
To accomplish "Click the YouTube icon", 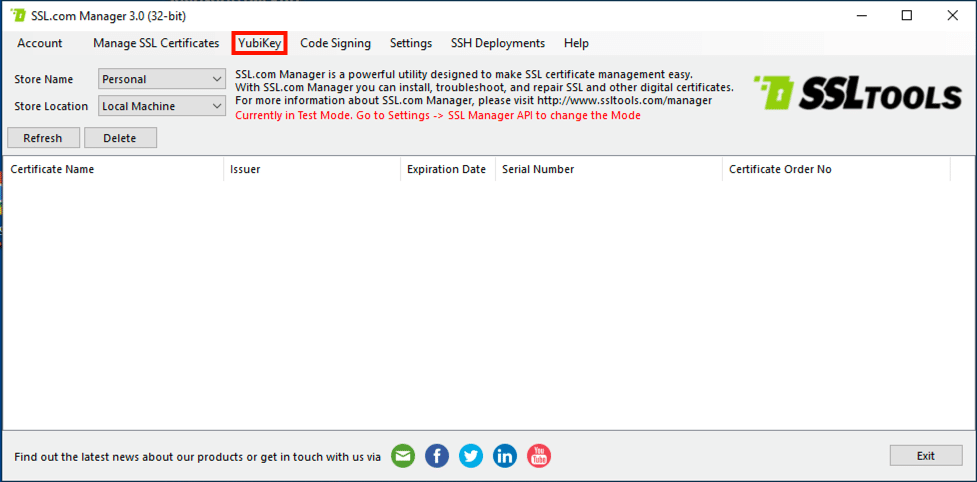I will pyautogui.click(x=539, y=456).
